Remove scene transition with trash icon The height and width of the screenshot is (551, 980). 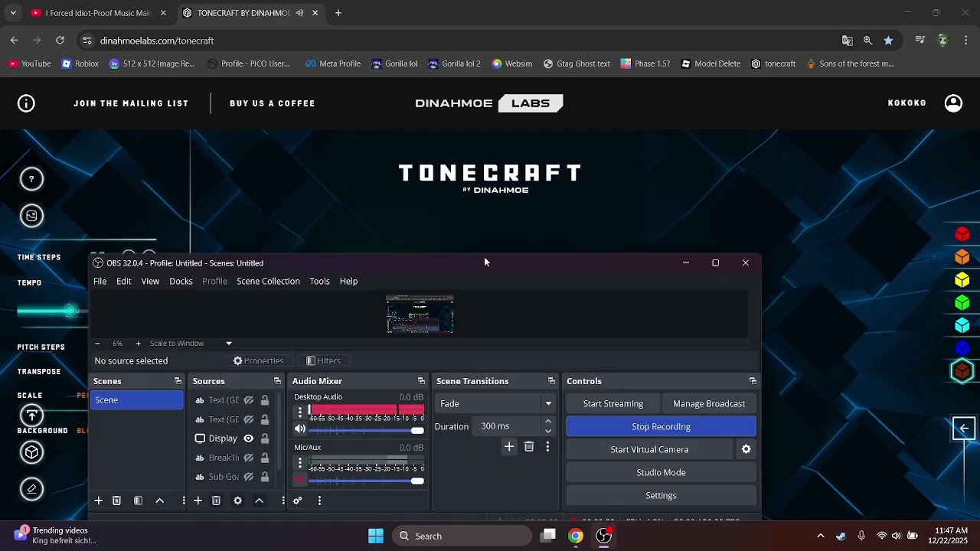point(529,447)
